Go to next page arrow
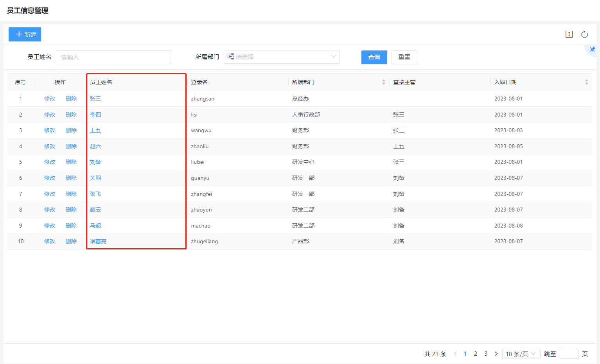This screenshot has height=364, width=600. coord(496,354)
